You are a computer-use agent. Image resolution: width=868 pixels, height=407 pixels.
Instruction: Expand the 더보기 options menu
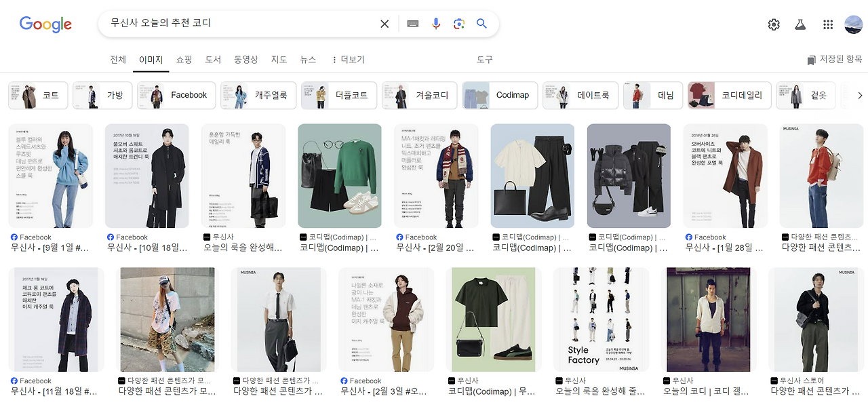click(x=351, y=60)
